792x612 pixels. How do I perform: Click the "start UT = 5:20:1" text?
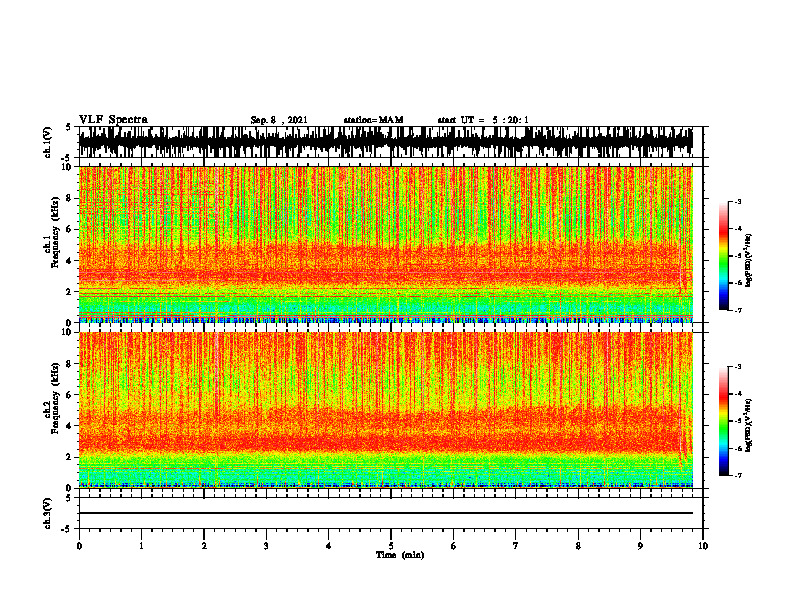point(483,120)
